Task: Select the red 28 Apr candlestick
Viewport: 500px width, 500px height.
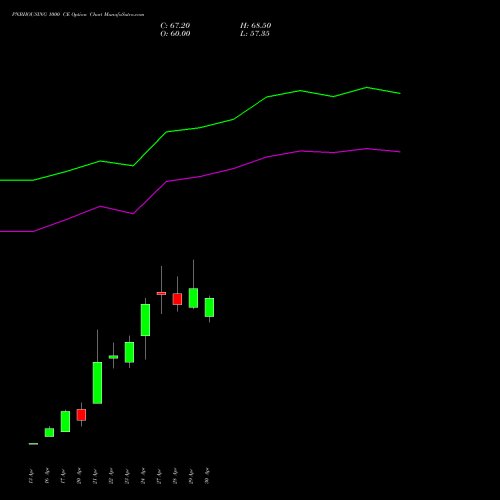Action: coord(177,299)
